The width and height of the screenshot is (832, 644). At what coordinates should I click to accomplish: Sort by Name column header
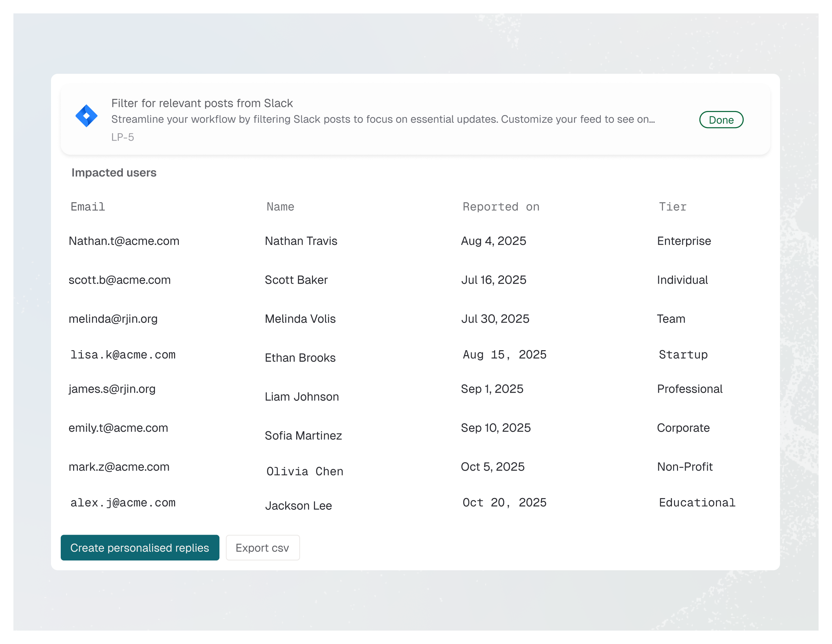(x=280, y=207)
